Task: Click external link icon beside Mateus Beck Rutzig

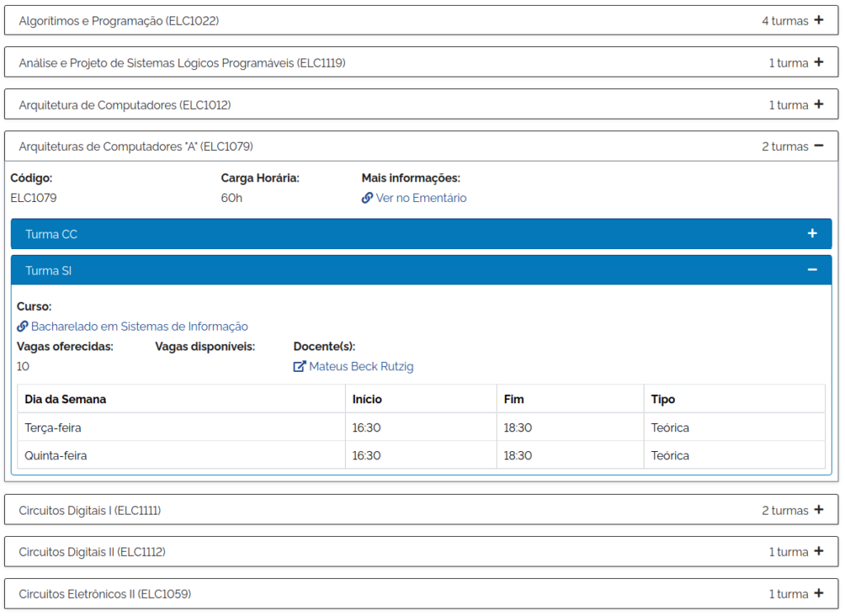Action: [x=300, y=367]
